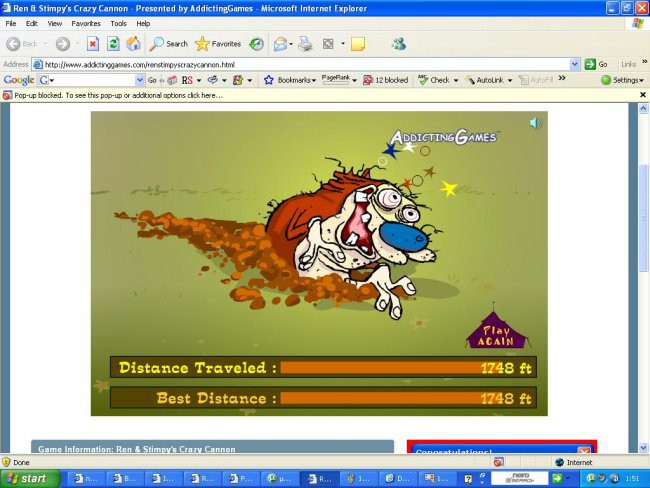Click the Forward arrow button
This screenshot has height=488, width=650.
click(x=63, y=44)
